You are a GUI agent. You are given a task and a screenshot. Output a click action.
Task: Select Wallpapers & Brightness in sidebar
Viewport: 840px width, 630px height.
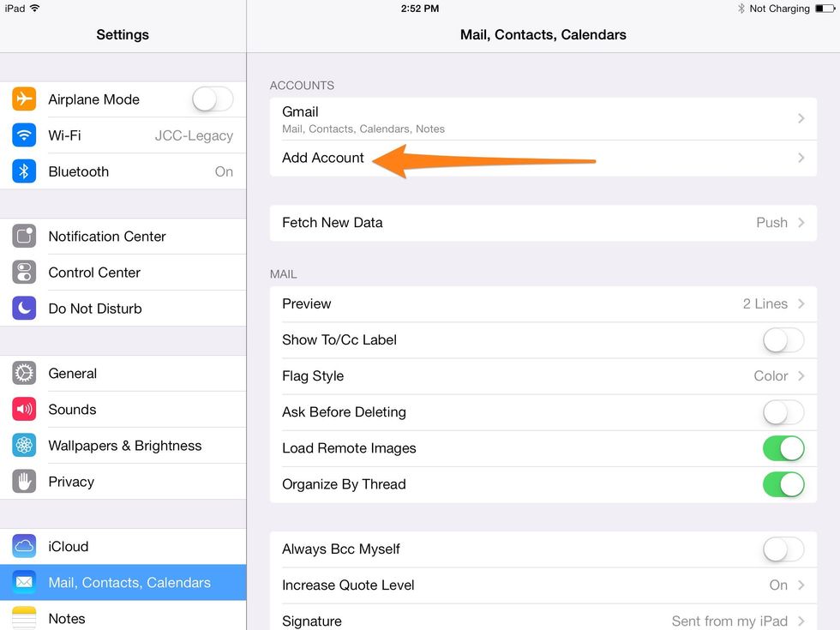click(x=124, y=446)
